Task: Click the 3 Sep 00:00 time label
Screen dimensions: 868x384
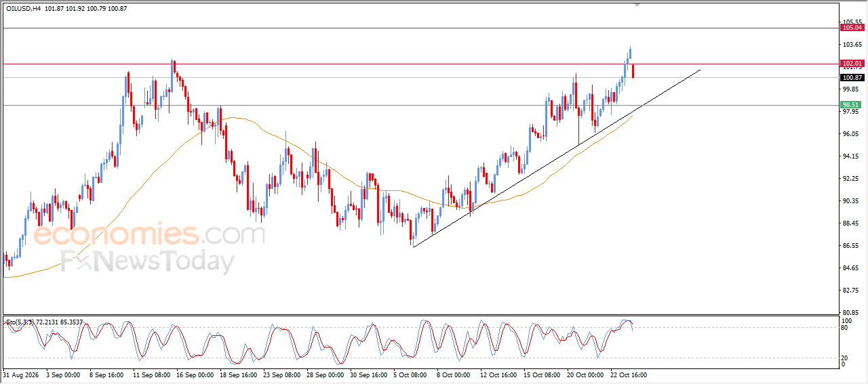Action: tap(64, 375)
